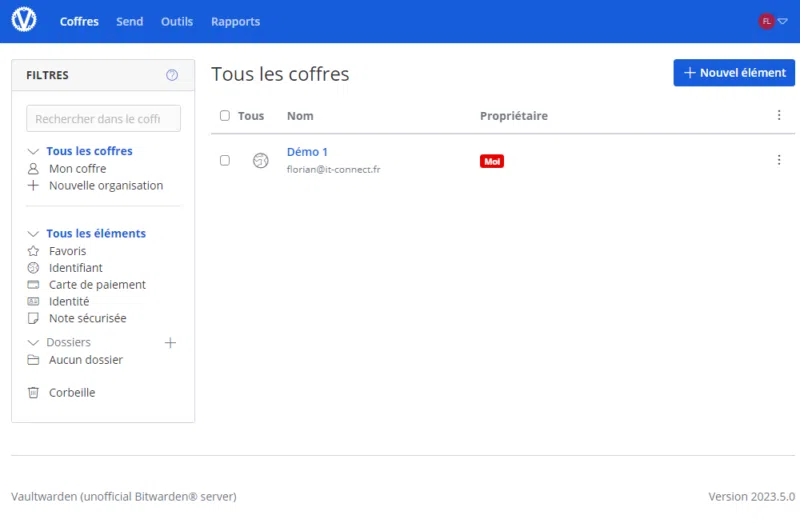Click the Note sécurisée note icon
Image resolution: width=800 pixels, height=523 pixels.
pyautogui.click(x=33, y=318)
